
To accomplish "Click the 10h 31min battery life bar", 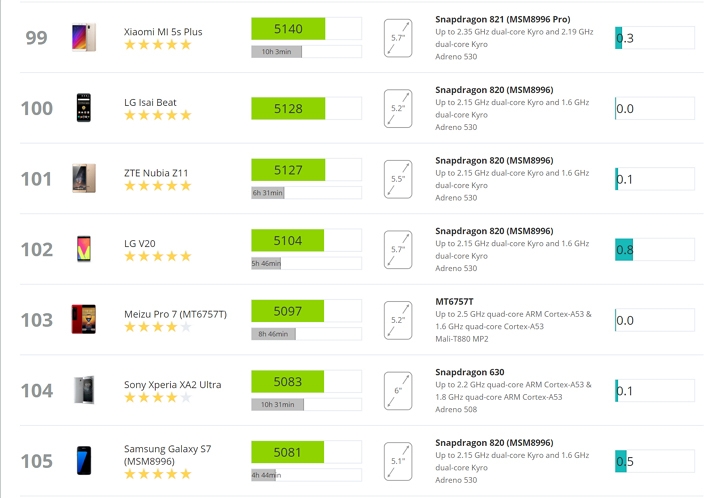I will (306, 404).
